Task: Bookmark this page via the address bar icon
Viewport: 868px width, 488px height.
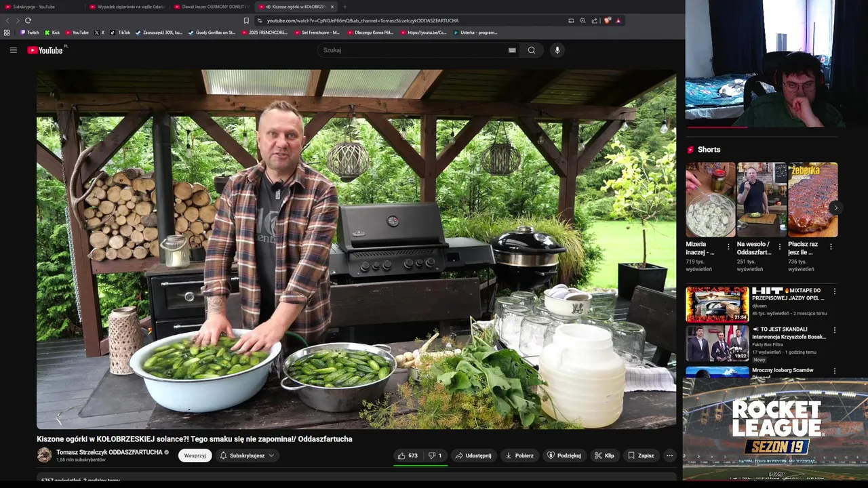Action: click(246, 20)
